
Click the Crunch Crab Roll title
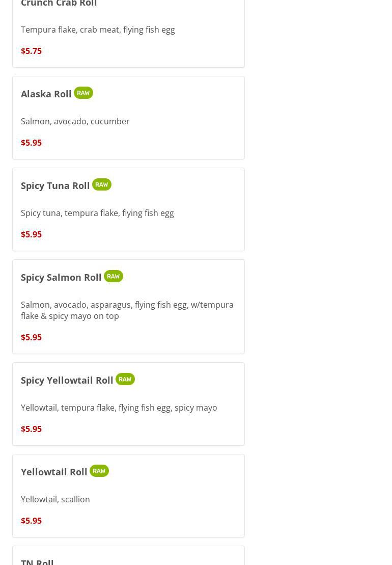click(59, 4)
